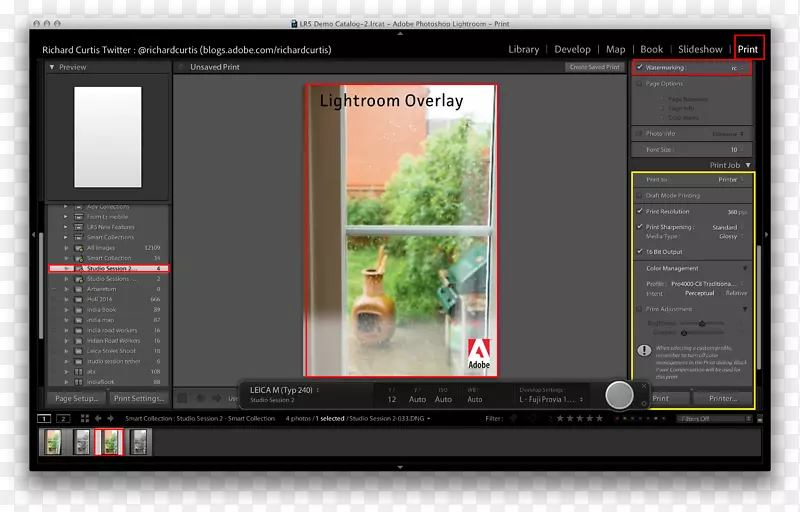Click main window display button 1
This screenshot has width=800, height=512.
(44, 419)
